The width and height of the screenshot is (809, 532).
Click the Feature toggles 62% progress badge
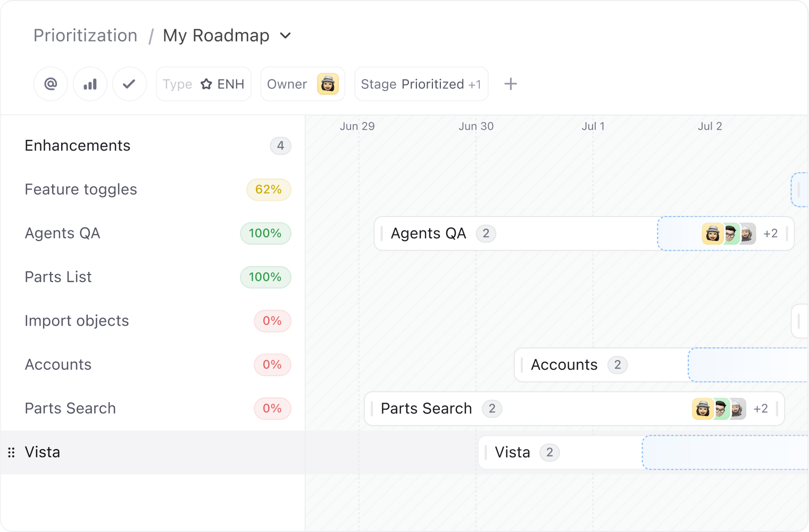268,189
